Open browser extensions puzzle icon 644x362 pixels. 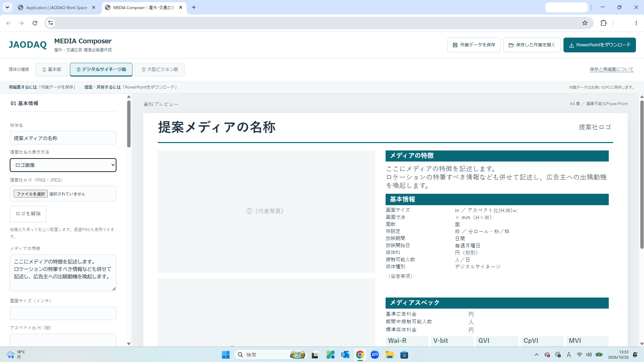603,23
